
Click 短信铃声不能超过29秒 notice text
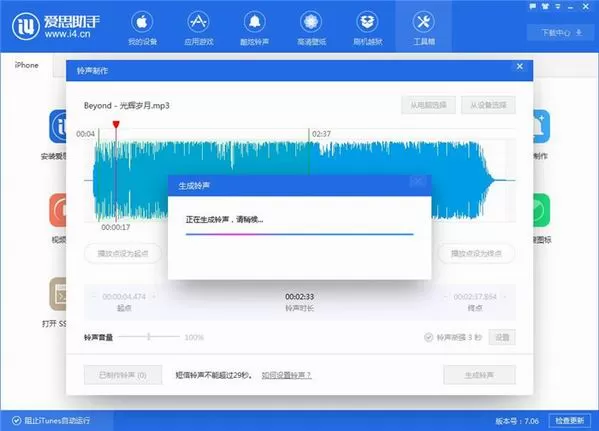click(214, 375)
